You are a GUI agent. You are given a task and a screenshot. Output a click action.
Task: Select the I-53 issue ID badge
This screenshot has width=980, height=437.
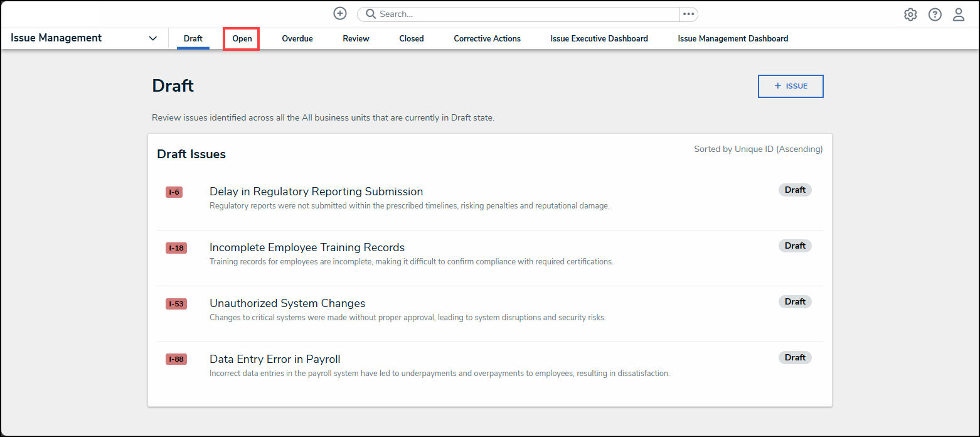coord(176,304)
